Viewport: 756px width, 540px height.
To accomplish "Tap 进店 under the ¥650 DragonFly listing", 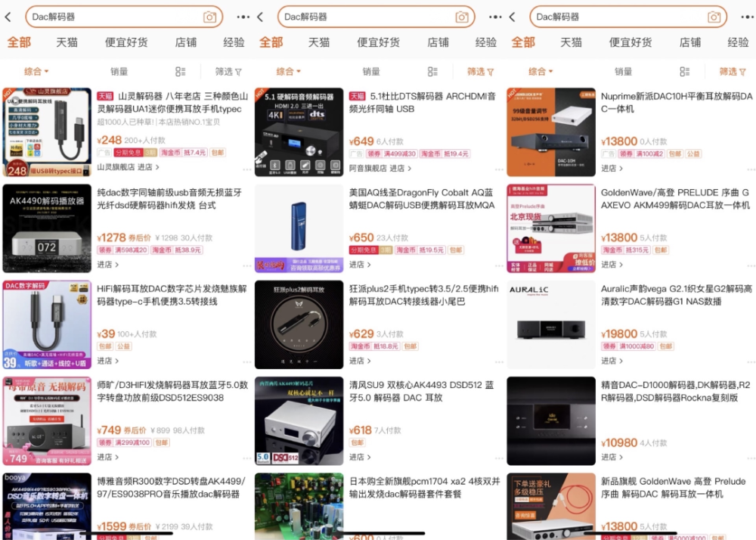I will click(x=360, y=265).
